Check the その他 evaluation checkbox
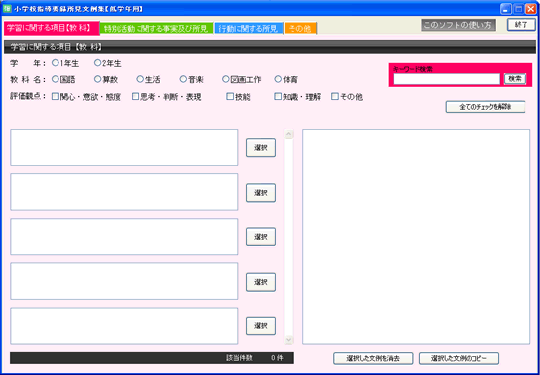Viewport: 540px width, 375px height. 335,97
